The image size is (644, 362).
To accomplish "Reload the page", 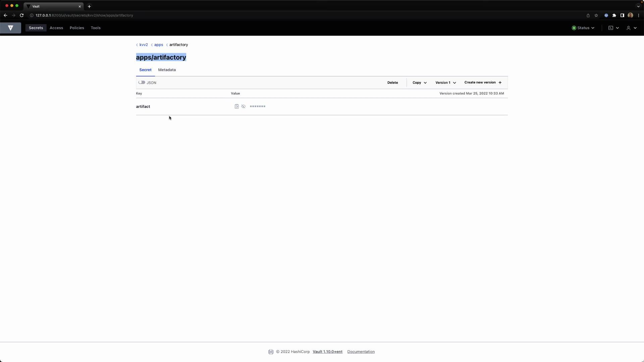I will tap(22, 15).
